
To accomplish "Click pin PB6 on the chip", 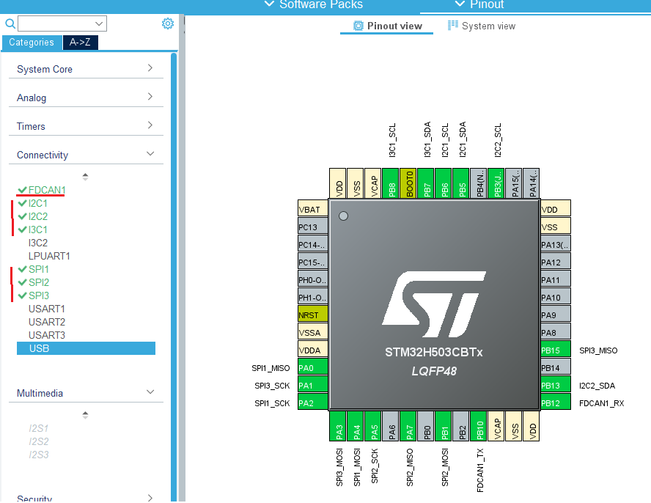I will tap(443, 183).
